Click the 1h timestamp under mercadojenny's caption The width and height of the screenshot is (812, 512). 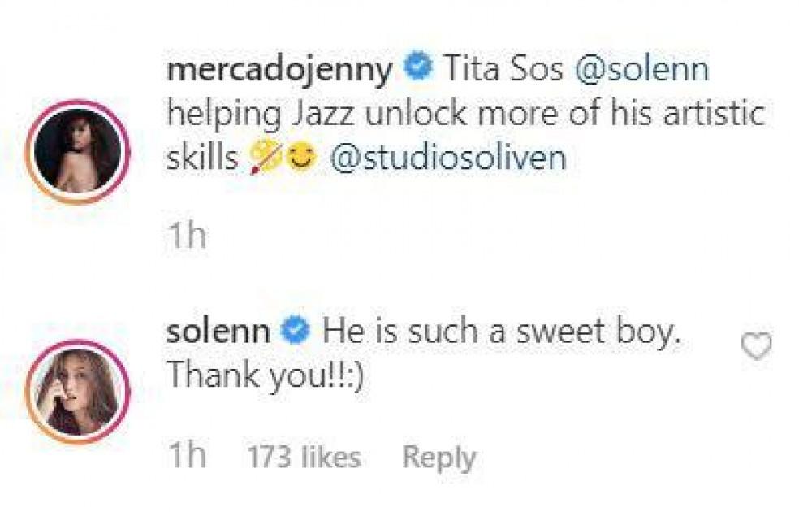(x=186, y=236)
